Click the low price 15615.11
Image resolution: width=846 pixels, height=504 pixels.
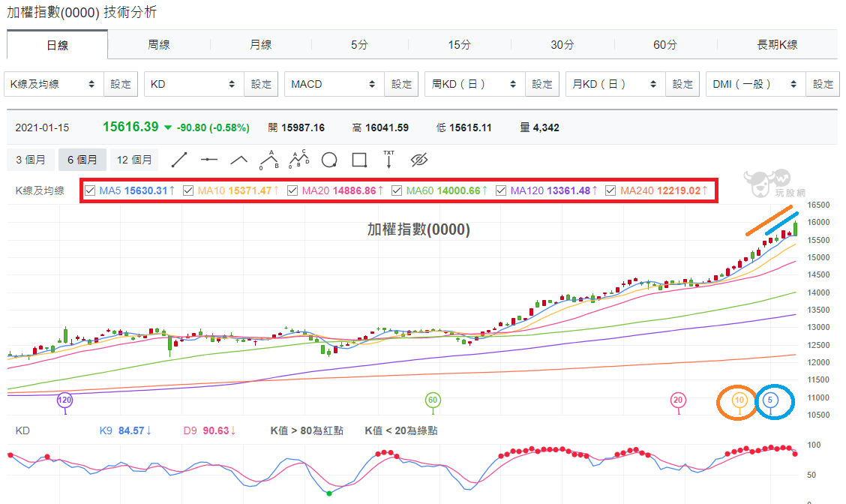coord(470,128)
